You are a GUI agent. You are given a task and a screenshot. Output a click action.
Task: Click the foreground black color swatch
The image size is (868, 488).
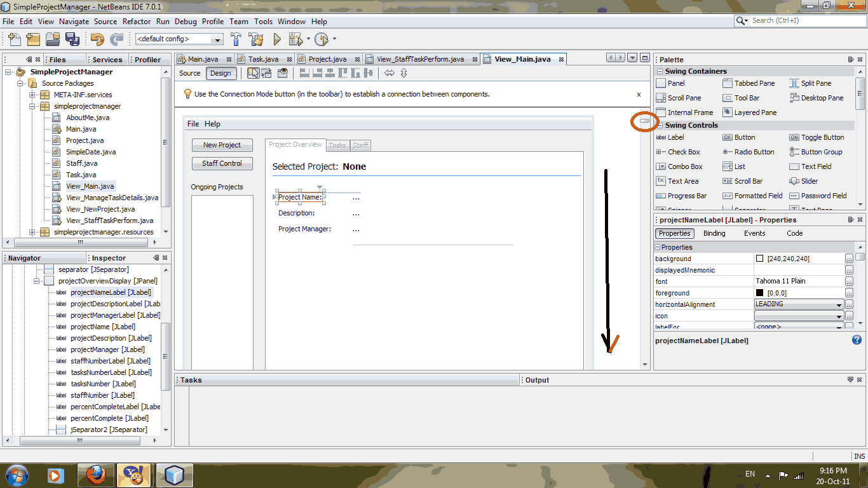click(x=759, y=293)
